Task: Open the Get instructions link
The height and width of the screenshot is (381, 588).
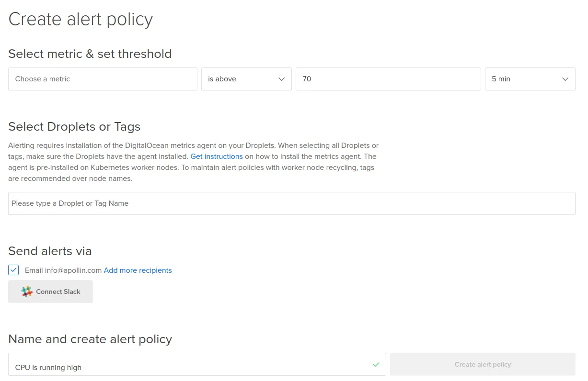Action: coord(217,157)
